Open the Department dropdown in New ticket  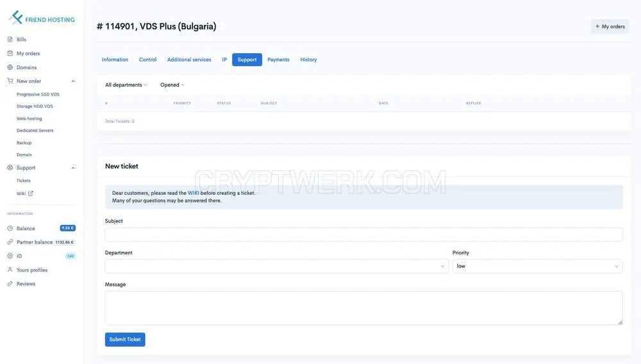[277, 266]
